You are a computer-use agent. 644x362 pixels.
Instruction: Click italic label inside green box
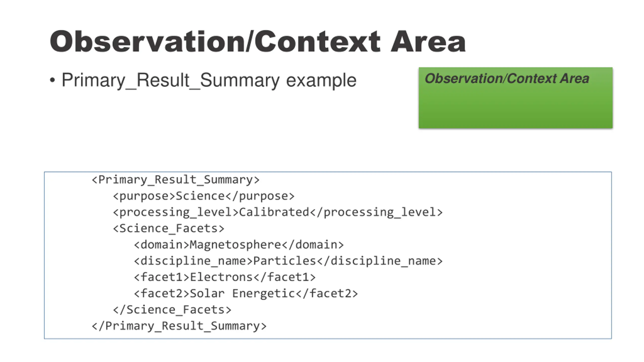[x=507, y=78]
